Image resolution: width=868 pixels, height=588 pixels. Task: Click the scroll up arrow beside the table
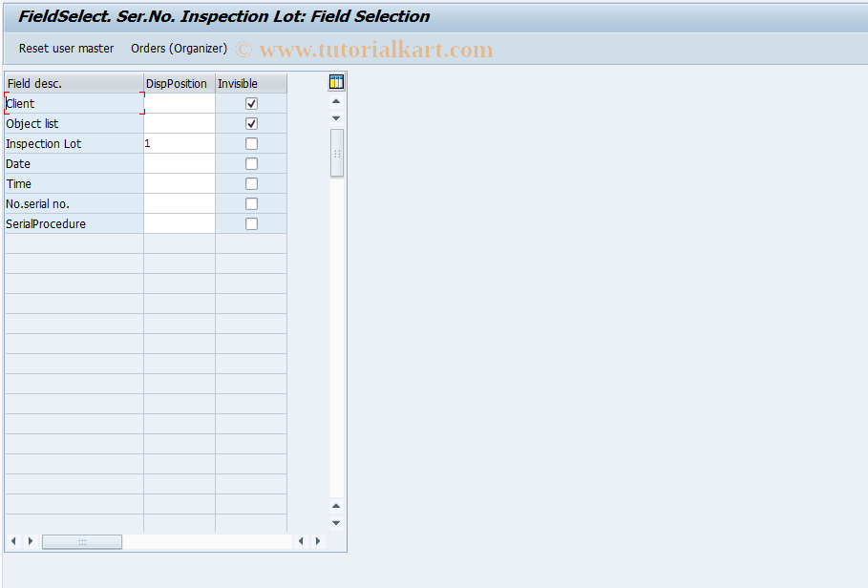(x=335, y=100)
